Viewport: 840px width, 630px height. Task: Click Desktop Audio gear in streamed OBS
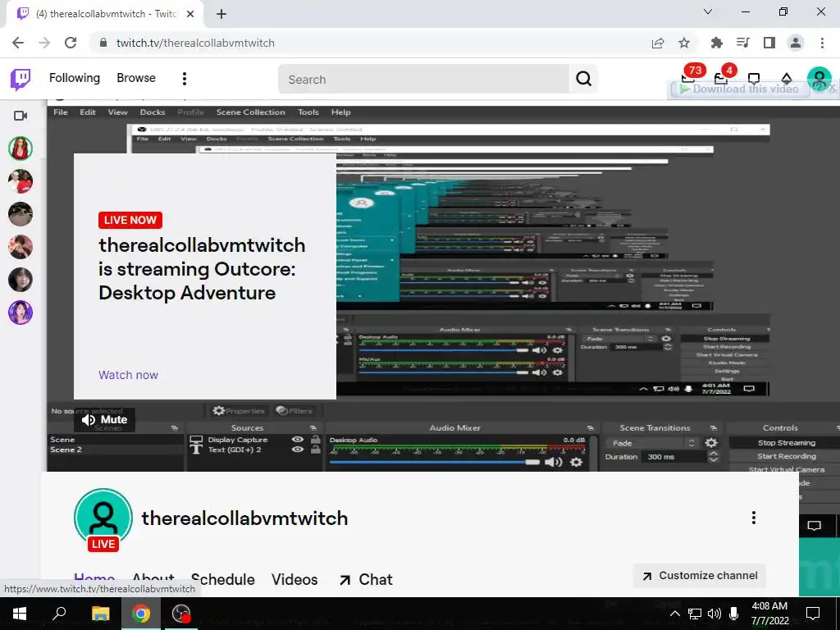click(x=576, y=462)
